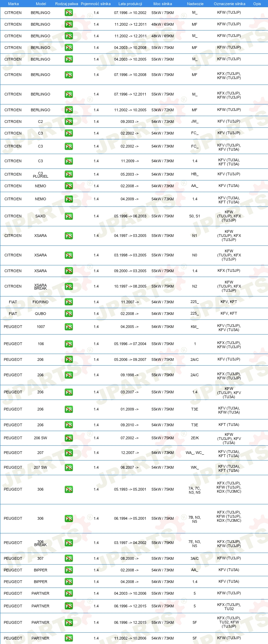Click the Marka column header
268x644 pixels.
click(x=13, y=4)
